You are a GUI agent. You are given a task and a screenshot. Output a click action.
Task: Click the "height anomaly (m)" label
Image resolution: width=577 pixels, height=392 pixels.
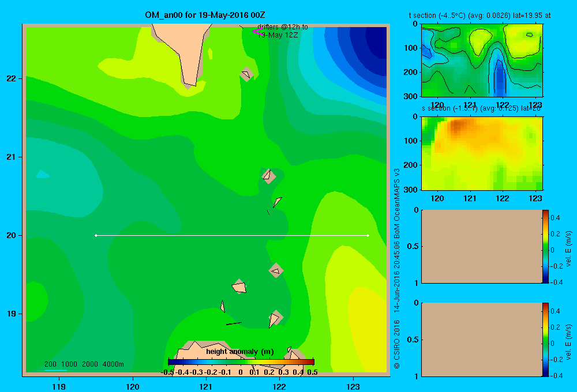[240, 352]
